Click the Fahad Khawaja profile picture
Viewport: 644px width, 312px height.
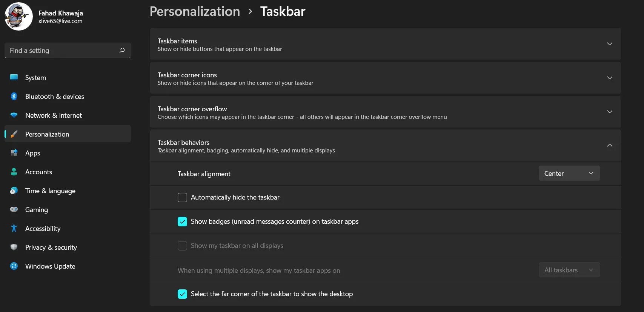point(18,16)
